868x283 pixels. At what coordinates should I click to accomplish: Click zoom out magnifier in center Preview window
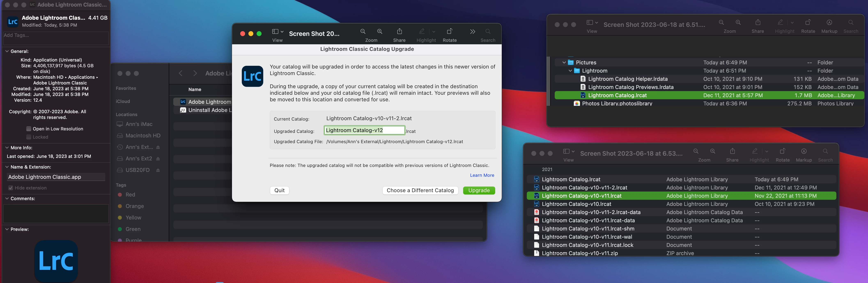pos(363,32)
